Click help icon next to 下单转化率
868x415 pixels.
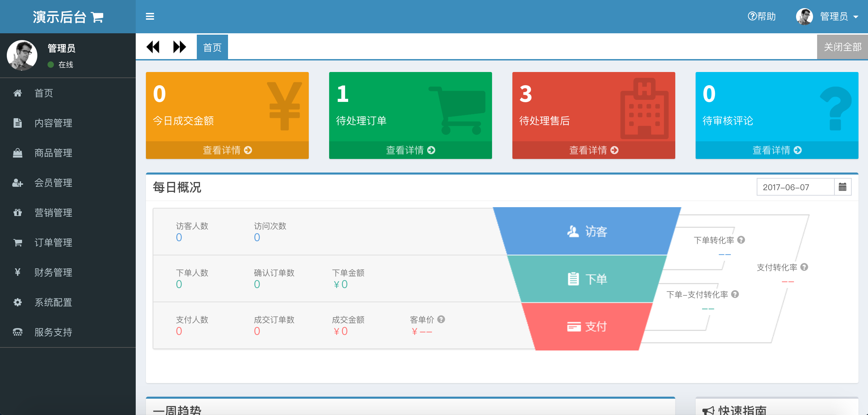[741, 240]
